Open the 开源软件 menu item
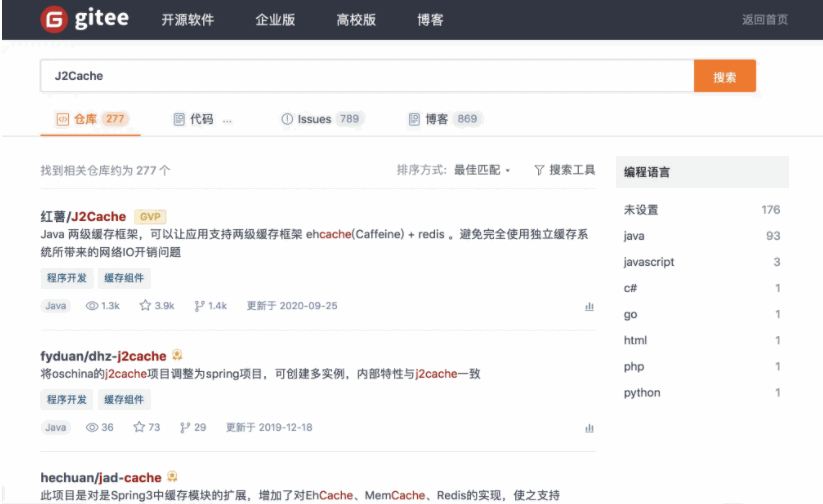823x504 pixels. 188,20
